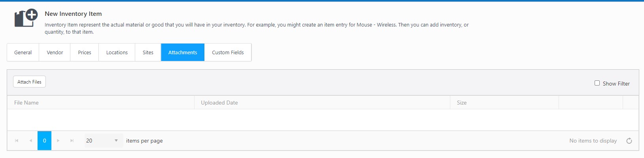Sort by Size column header
Image resolution: width=644 pixels, height=158 pixels.
click(x=462, y=103)
